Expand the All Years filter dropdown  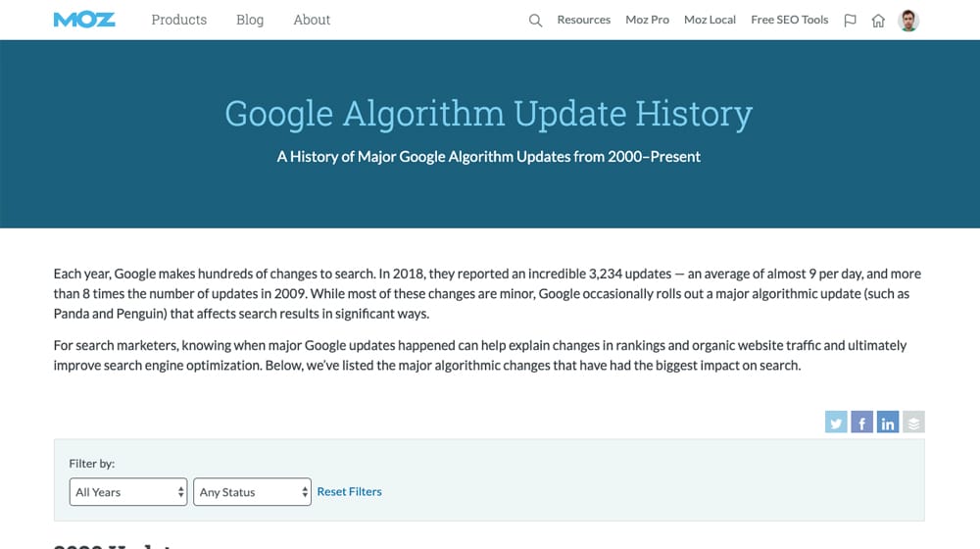(x=128, y=492)
